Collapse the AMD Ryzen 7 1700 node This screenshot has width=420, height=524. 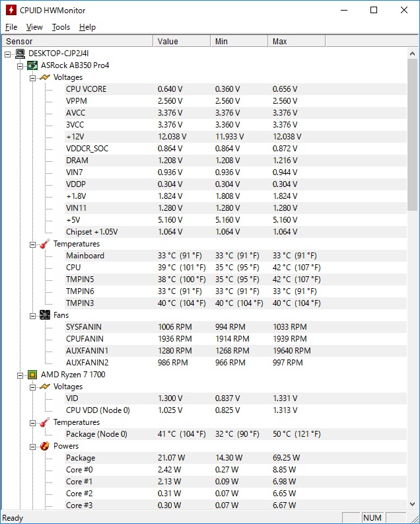[20, 375]
